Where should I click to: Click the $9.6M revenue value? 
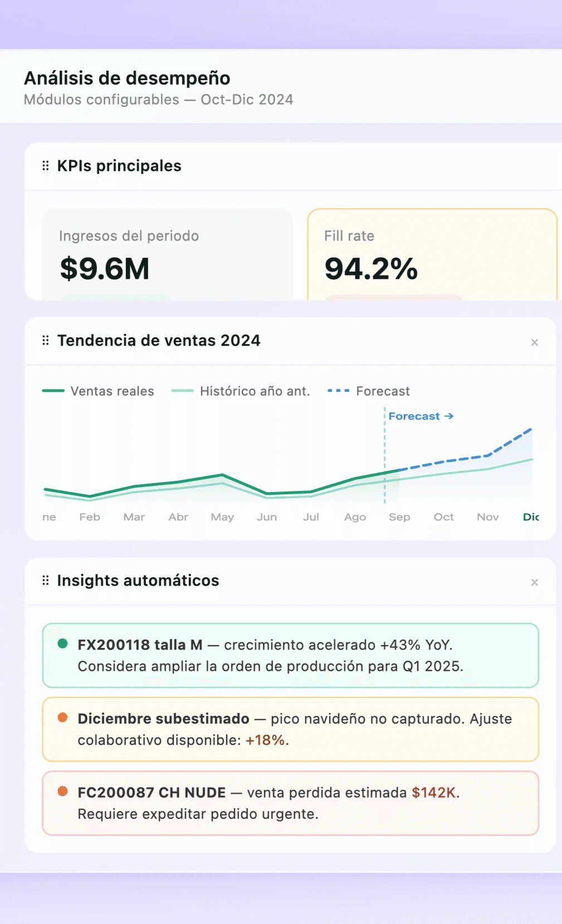[x=105, y=269]
